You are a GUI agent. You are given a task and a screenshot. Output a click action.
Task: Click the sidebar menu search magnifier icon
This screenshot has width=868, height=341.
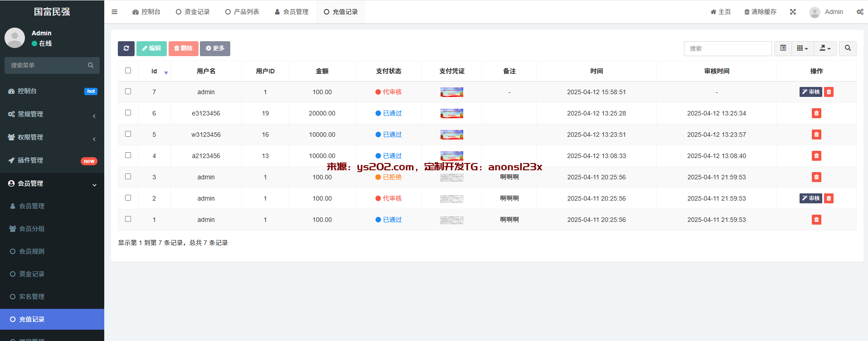(91, 65)
